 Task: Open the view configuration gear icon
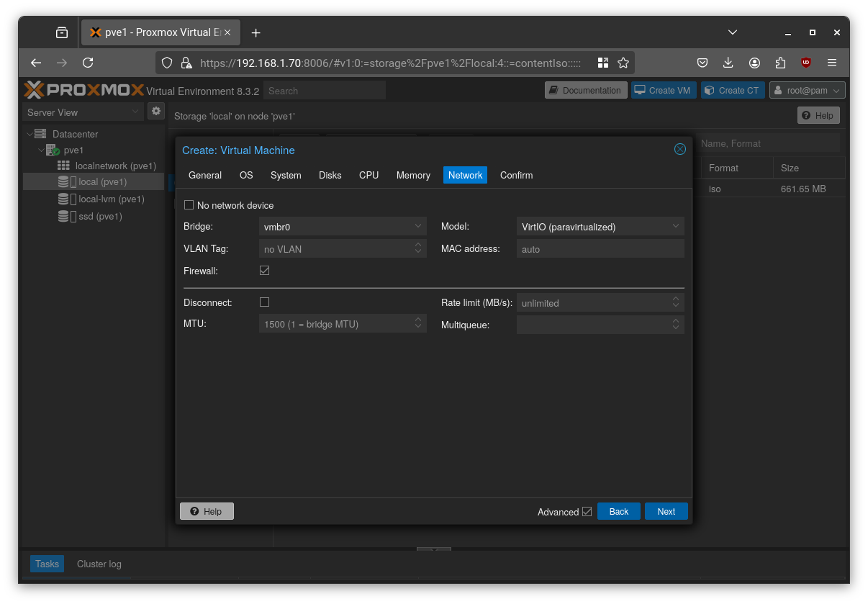pyautogui.click(x=155, y=111)
